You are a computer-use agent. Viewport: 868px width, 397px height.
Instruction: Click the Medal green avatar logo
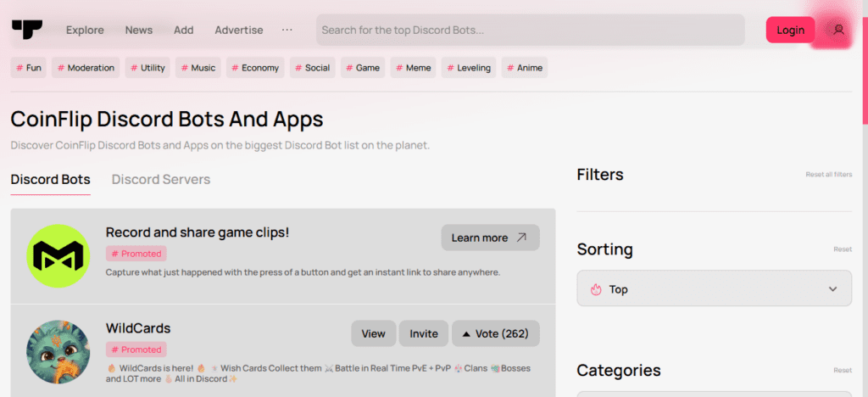[58, 256]
